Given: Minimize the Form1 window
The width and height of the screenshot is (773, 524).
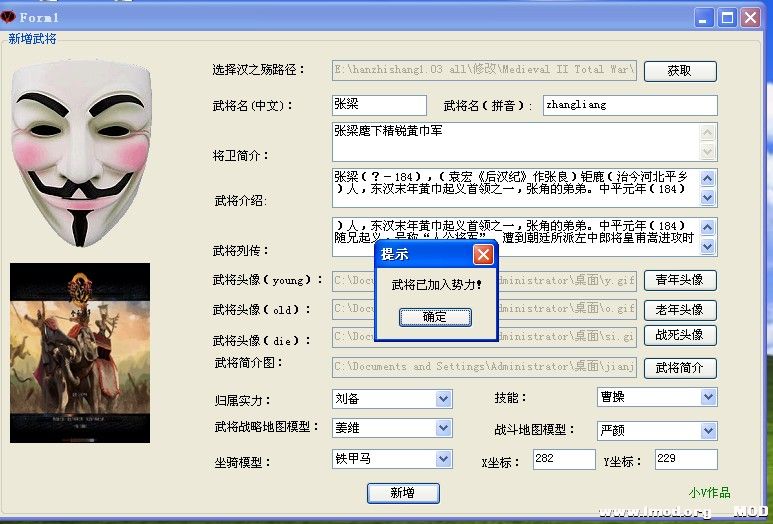Looking at the screenshot, I should pyautogui.click(x=703, y=18).
